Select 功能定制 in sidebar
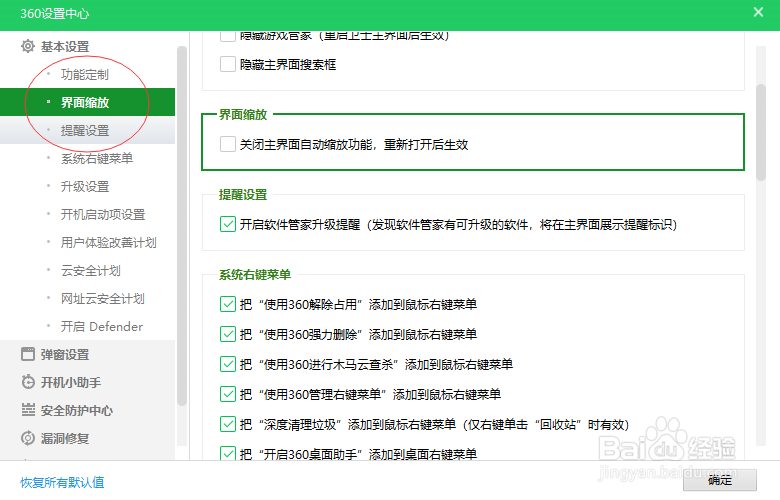The height and width of the screenshot is (500, 780). point(85,75)
